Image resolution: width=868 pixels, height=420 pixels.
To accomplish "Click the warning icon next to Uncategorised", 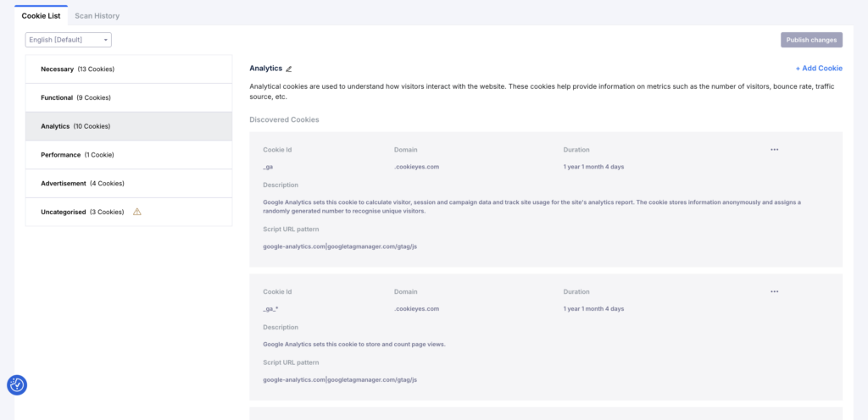I will [137, 212].
